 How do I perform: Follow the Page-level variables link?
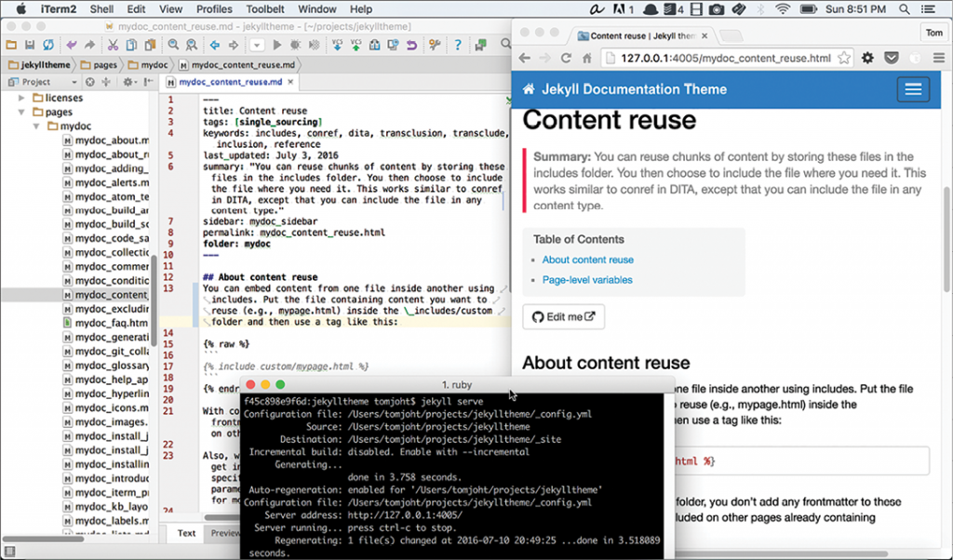587,280
